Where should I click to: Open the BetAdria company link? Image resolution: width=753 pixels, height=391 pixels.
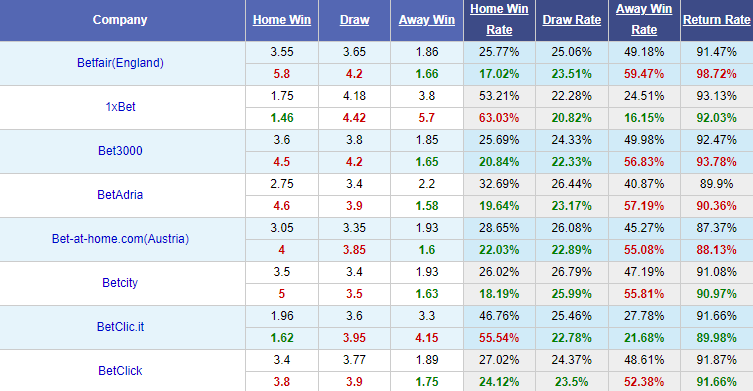[120, 195]
